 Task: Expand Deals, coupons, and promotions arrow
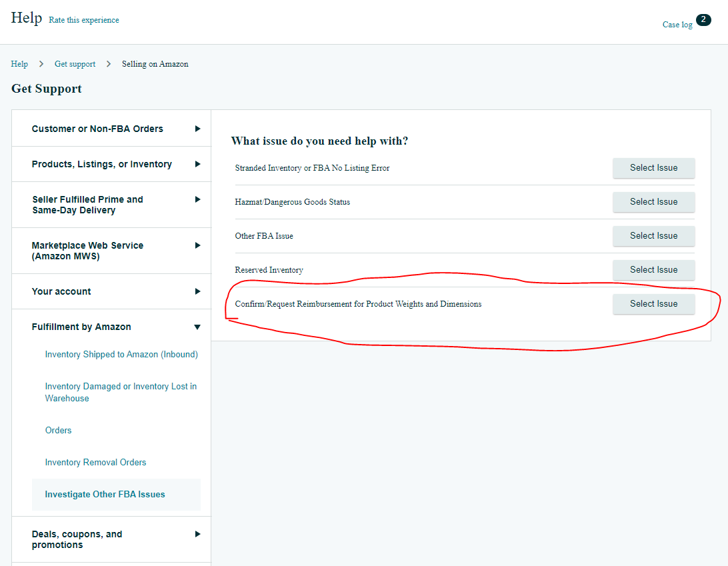point(197,534)
